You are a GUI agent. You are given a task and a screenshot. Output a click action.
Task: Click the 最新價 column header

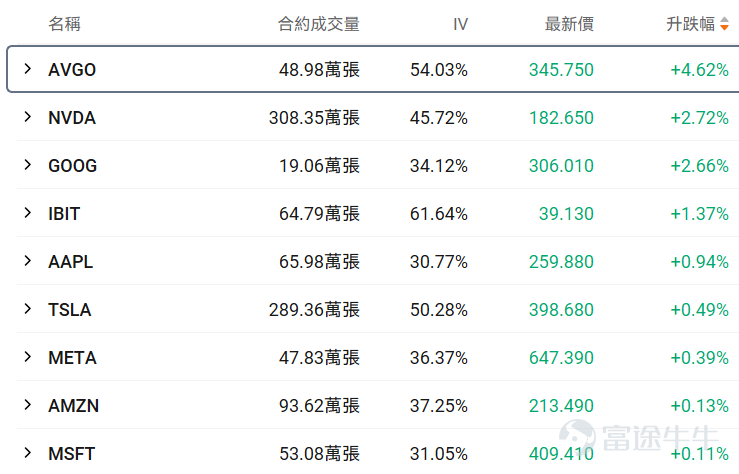[x=569, y=24]
